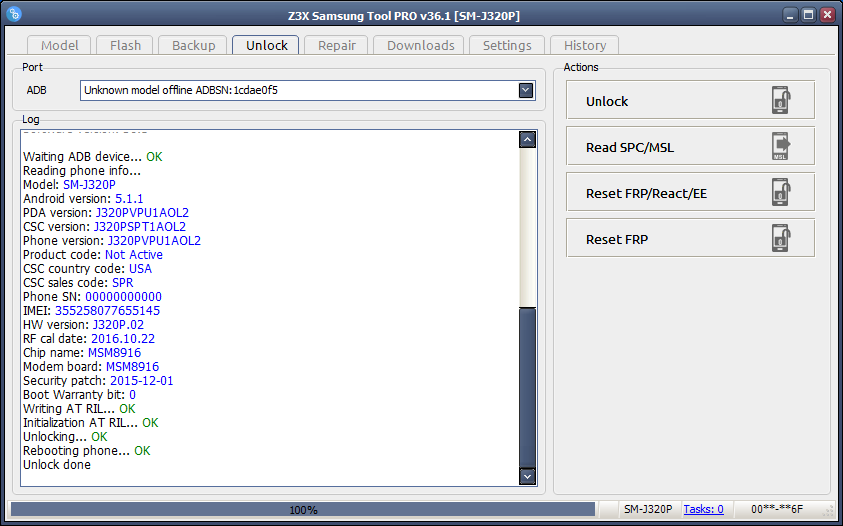Click the Unlock done log line
Screen dimensions: 843x526
56,464
